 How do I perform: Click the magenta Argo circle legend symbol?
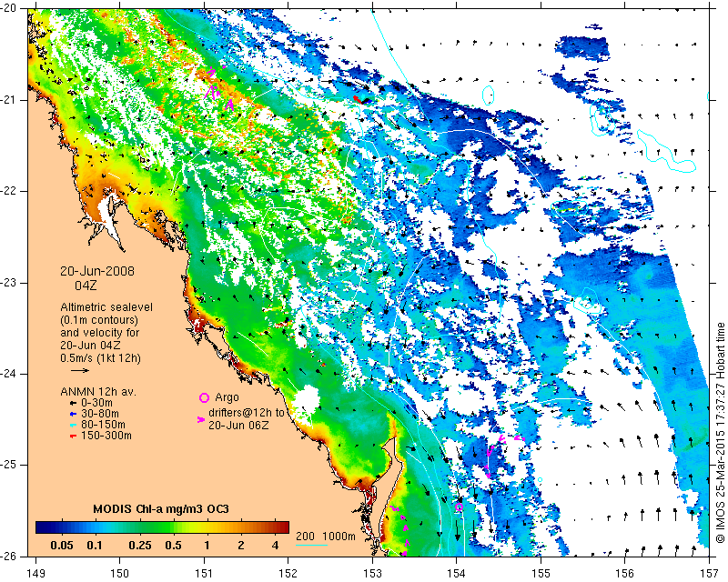coord(204,397)
